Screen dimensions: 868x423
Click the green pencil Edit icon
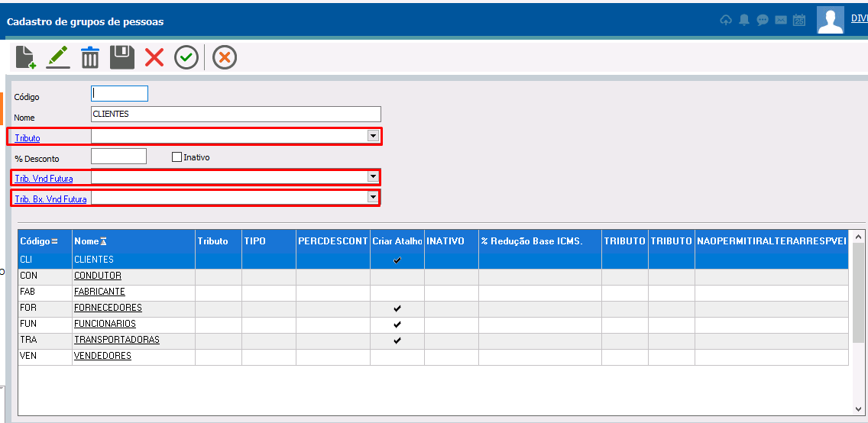tap(57, 57)
